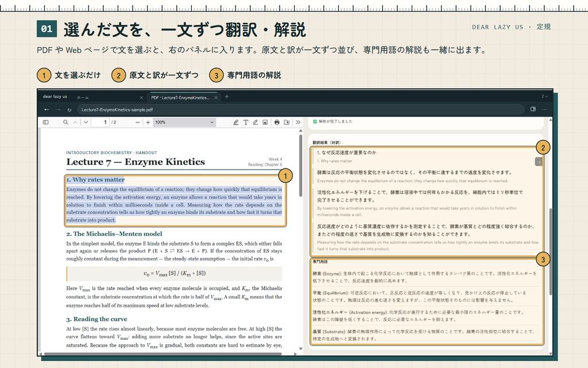588x368 pixels.
Task: Click DEAR LAZY US · 定規 header text
Action: [x=511, y=27]
